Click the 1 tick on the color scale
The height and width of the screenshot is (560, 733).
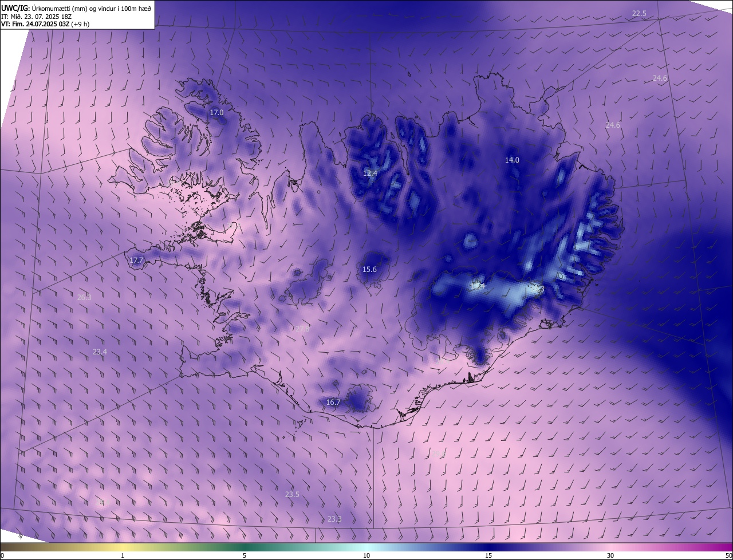point(123,555)
